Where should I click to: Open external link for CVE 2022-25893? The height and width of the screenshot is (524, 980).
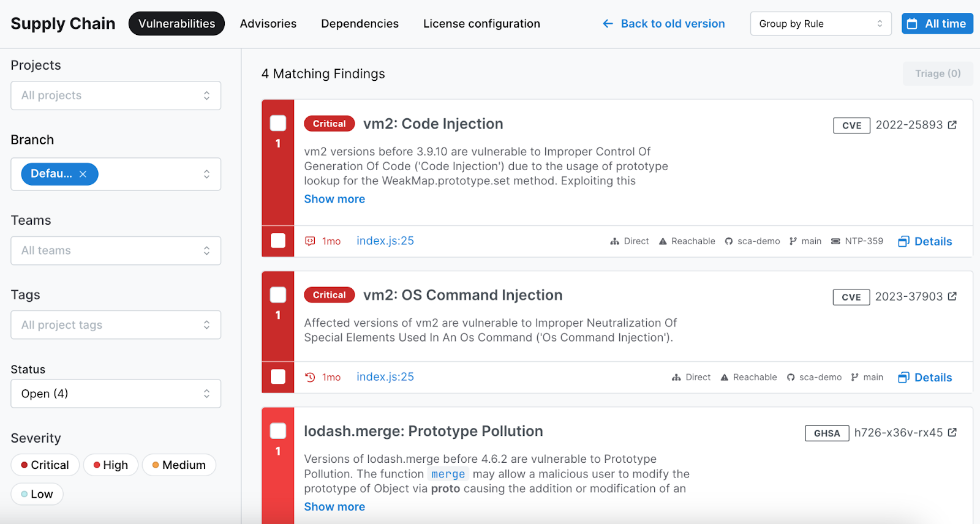[x=952, y=125]
